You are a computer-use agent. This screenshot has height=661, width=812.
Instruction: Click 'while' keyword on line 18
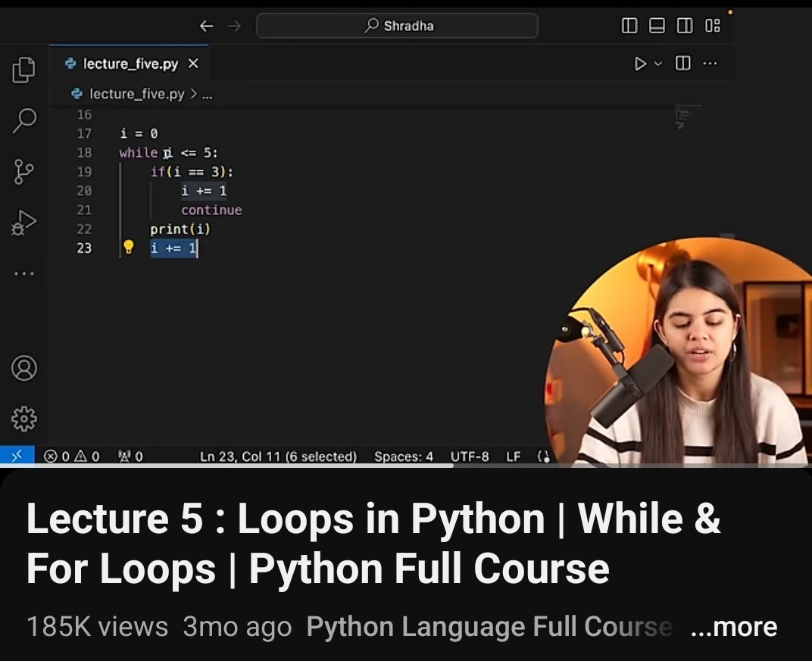click(139, 153)
